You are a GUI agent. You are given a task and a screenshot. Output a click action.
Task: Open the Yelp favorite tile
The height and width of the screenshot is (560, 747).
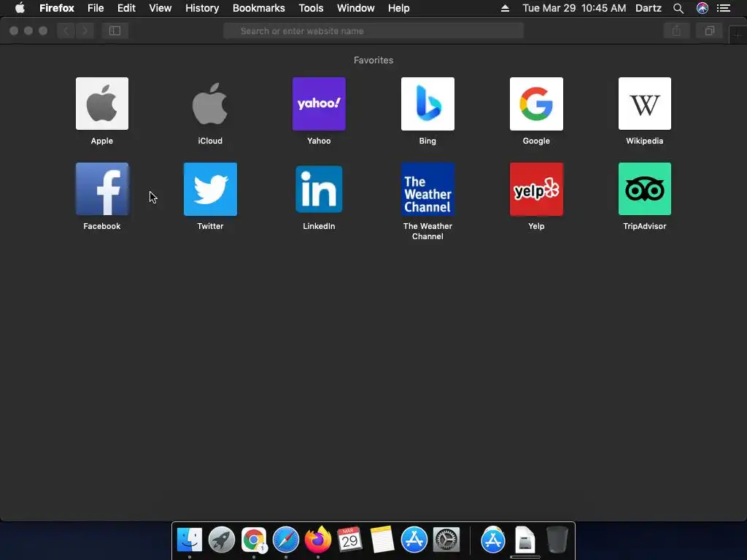(x=536, y=189)
